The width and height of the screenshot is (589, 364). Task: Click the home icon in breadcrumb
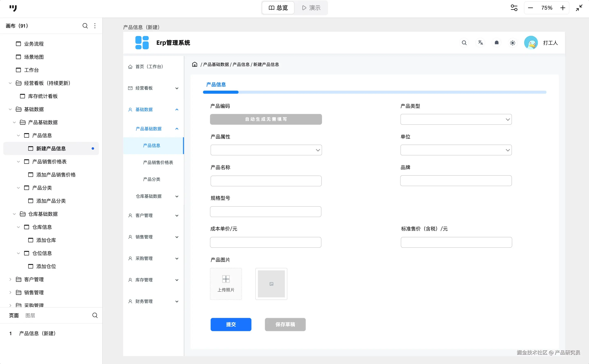pos(194,65)
